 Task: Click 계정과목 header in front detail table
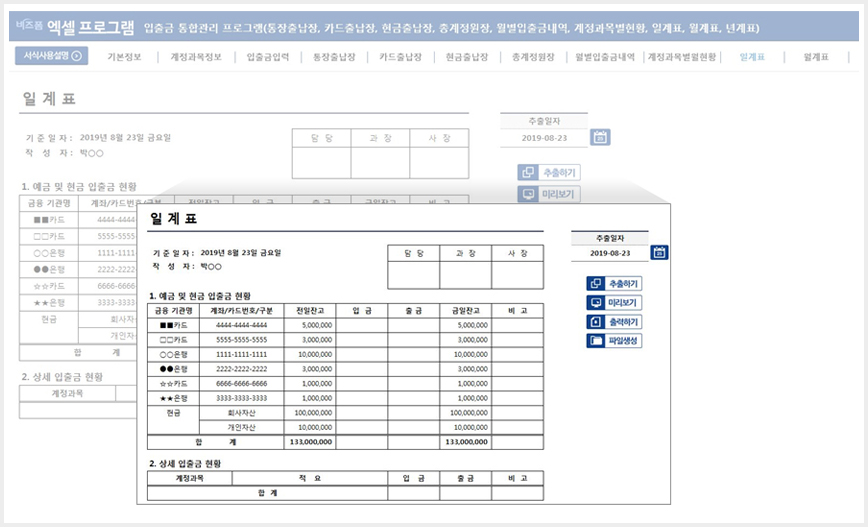point(189,478)
